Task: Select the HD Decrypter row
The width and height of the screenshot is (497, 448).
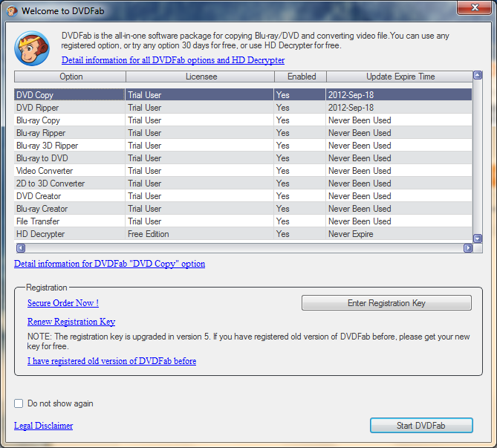Action: point(243,234)
